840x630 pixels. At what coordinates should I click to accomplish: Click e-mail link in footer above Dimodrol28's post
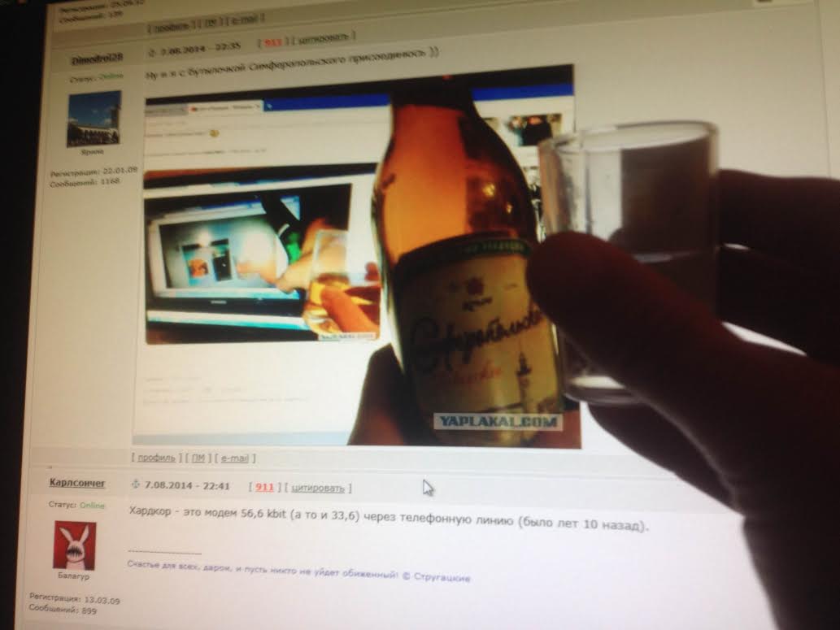244,20
